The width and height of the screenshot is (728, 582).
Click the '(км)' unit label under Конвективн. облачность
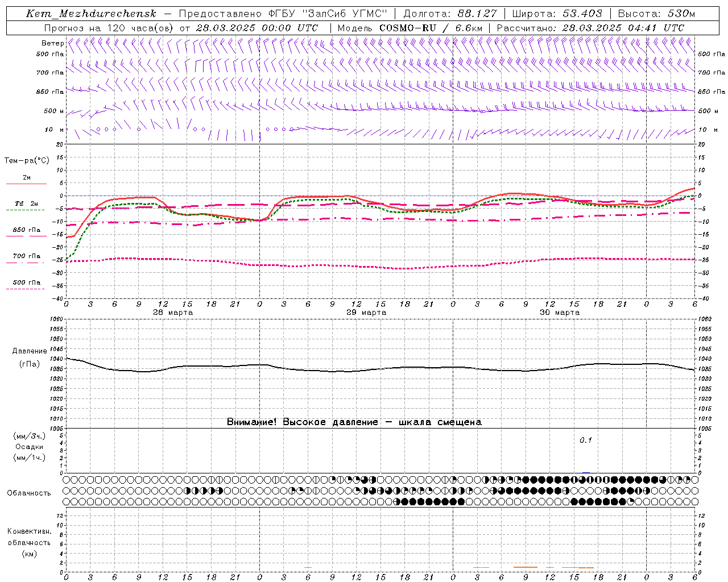[29, 554]
